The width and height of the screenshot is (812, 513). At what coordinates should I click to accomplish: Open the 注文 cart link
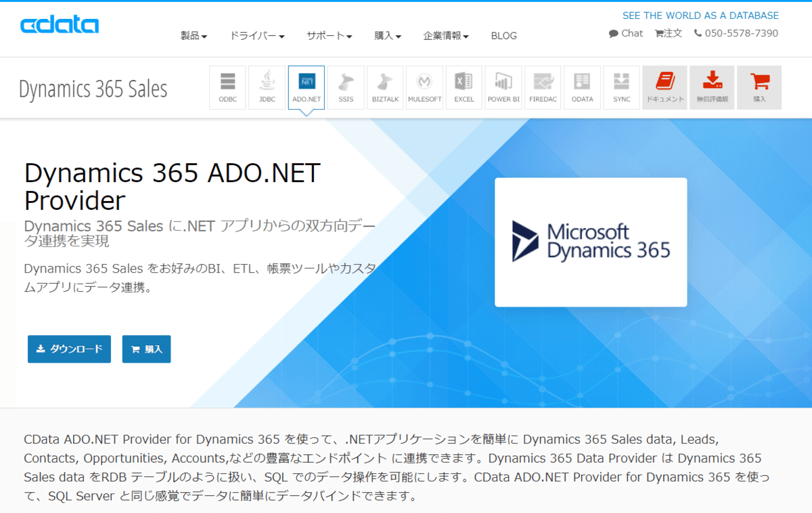[669, 33]
